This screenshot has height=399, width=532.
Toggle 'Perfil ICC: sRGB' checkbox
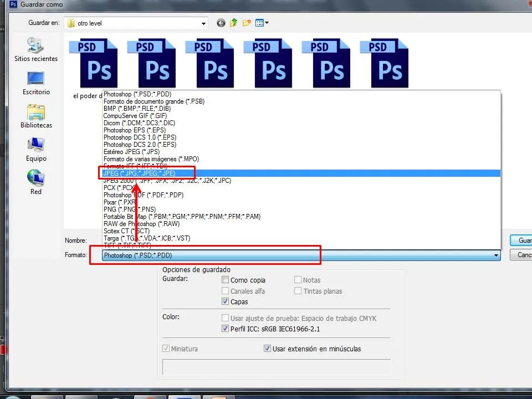pyautogui.click(x=225, y=329)
